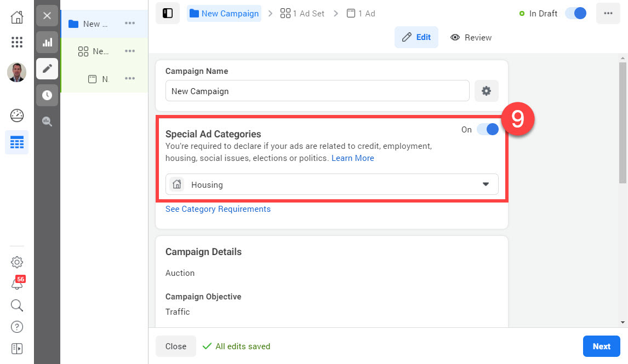Open the three-dot menu next to New Campaign folder

(130, 24)
